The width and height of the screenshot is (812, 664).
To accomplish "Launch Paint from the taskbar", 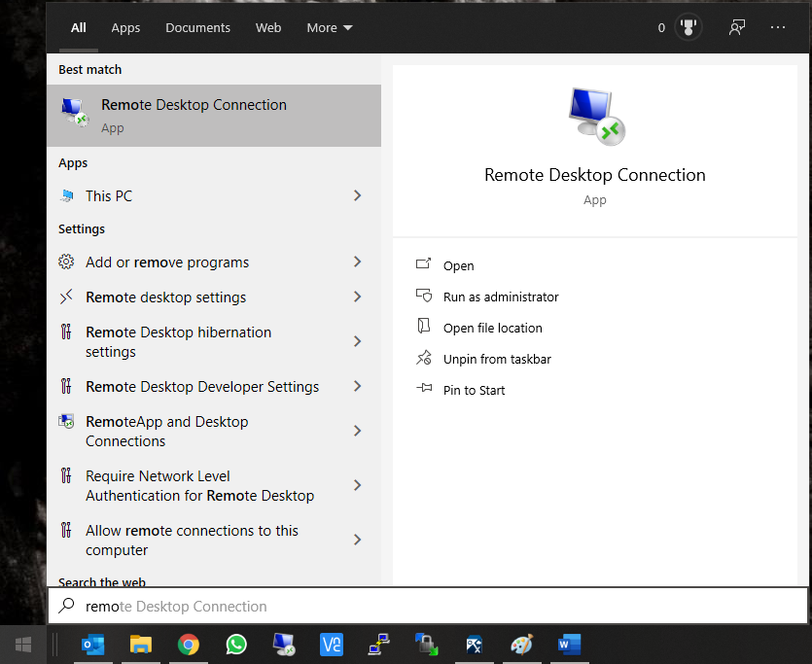I will pos(522,645).
